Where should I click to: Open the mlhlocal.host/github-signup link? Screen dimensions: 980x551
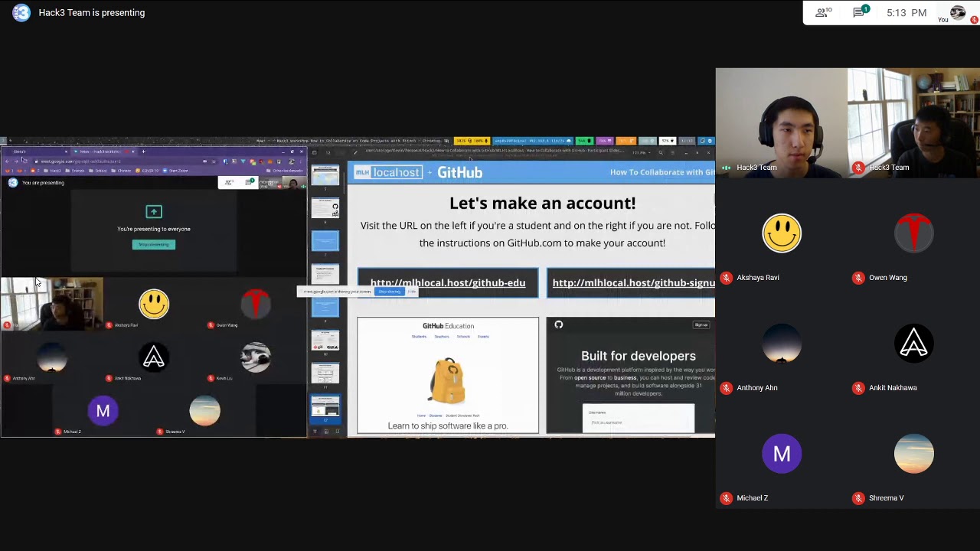[x=633, y=283]
